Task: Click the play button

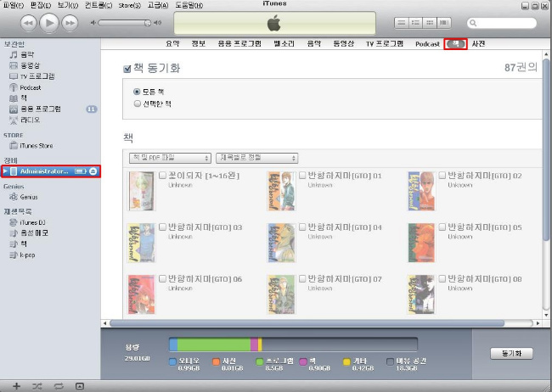Action: (49, 23)
